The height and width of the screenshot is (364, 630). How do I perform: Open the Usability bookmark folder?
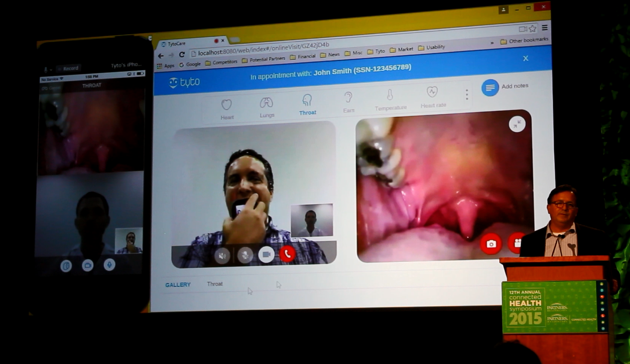pos(432,48)
